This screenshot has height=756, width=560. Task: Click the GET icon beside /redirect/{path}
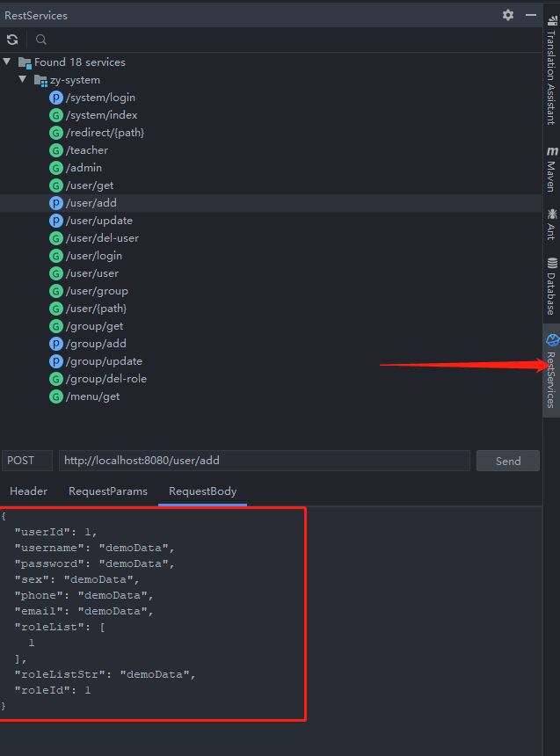[x=56, y=133]
